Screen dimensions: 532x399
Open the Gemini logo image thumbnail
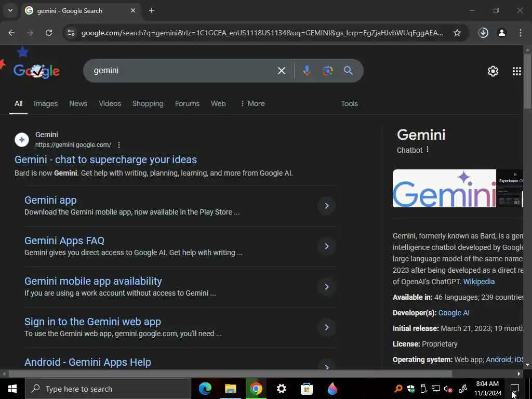tap(444, 188)
